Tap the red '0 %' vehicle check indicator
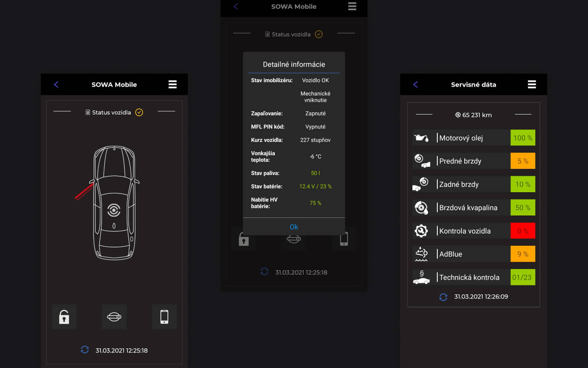 523,231
